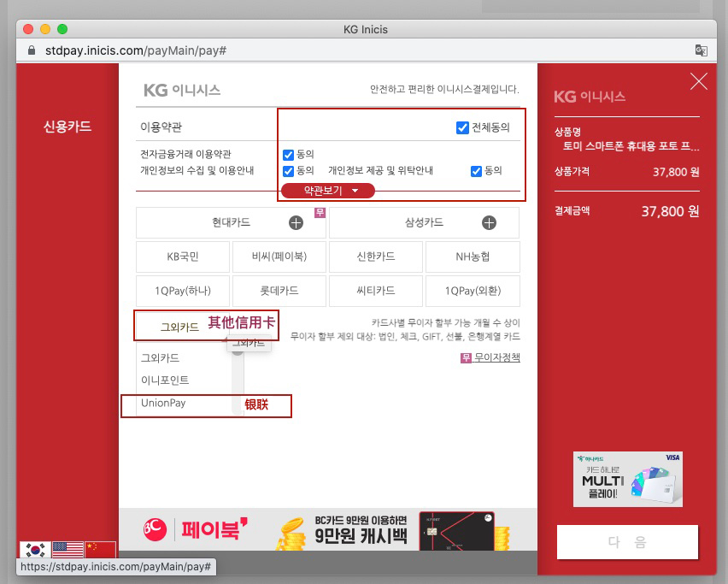The width and height of the screenshot is (728, 584).
Task: Expand the 약관보기 terms section
Action: [328, 191]
